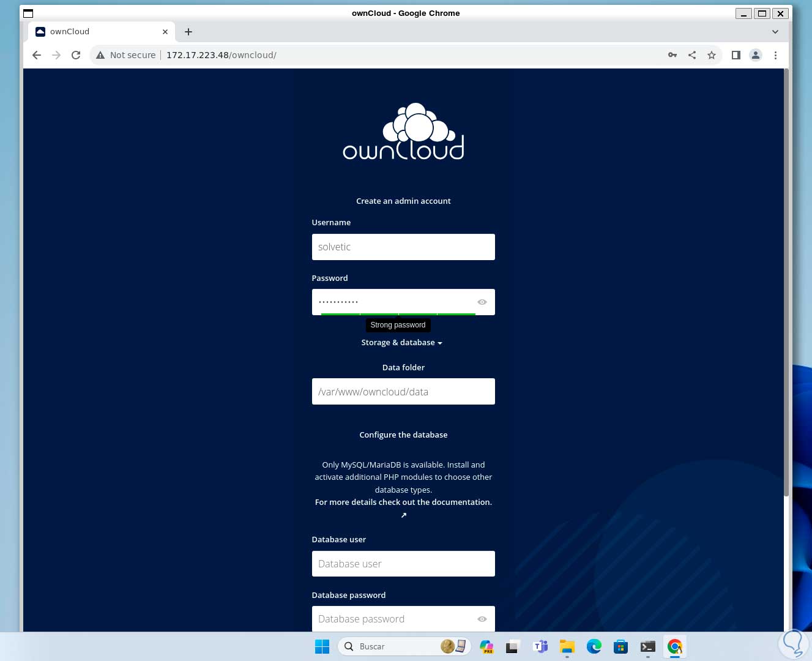Click the "Data folder" label
812x661 pixels.
[403, 367]
